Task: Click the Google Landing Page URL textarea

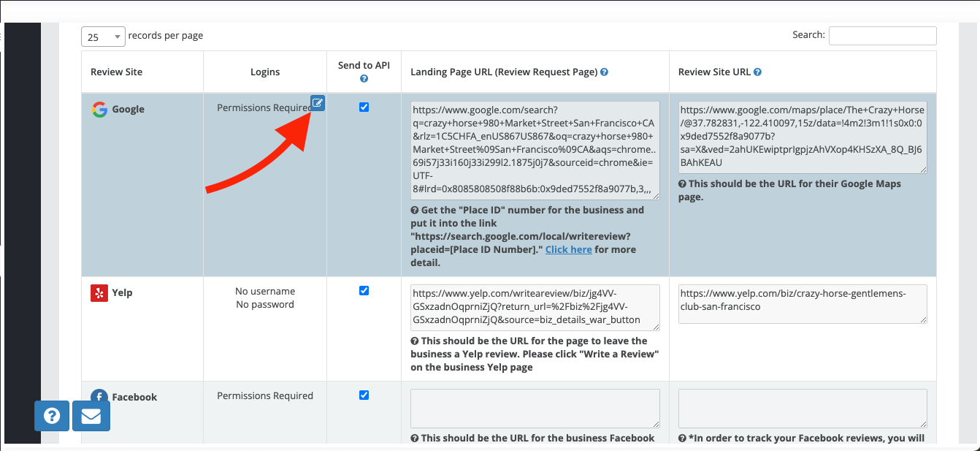Action: coord(535,151)
